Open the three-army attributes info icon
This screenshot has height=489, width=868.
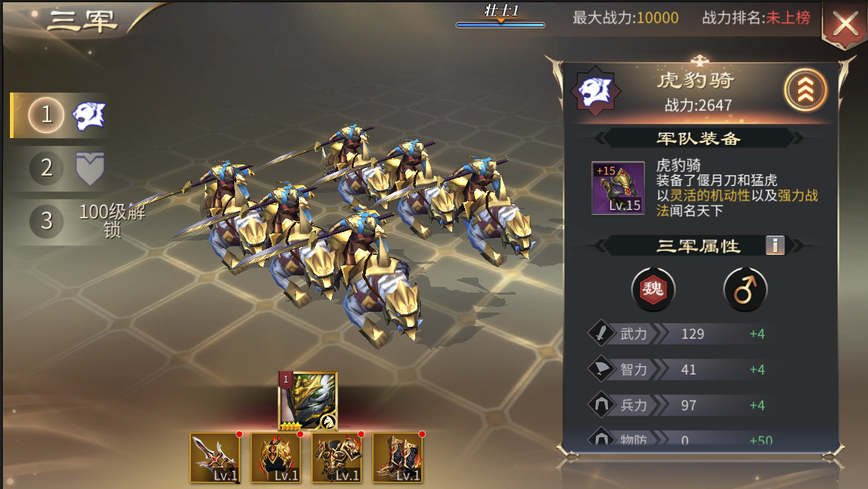click(x=775, y=246)
